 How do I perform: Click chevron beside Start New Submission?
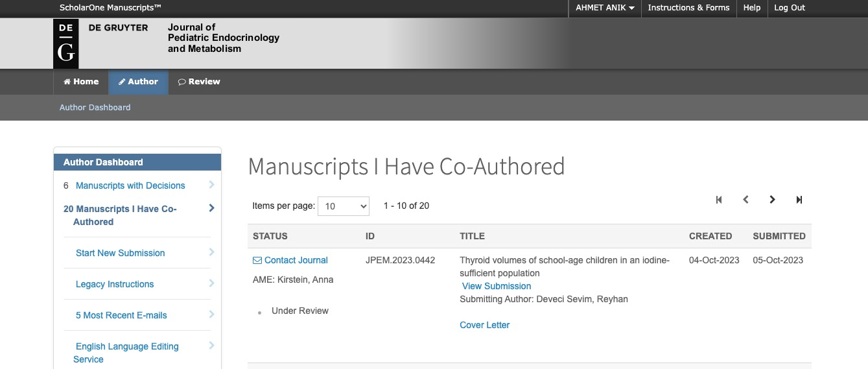click(211, 253)
